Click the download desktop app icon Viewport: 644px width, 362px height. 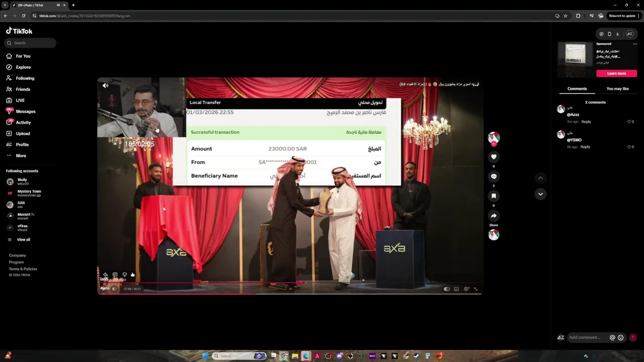pos(617,34)
